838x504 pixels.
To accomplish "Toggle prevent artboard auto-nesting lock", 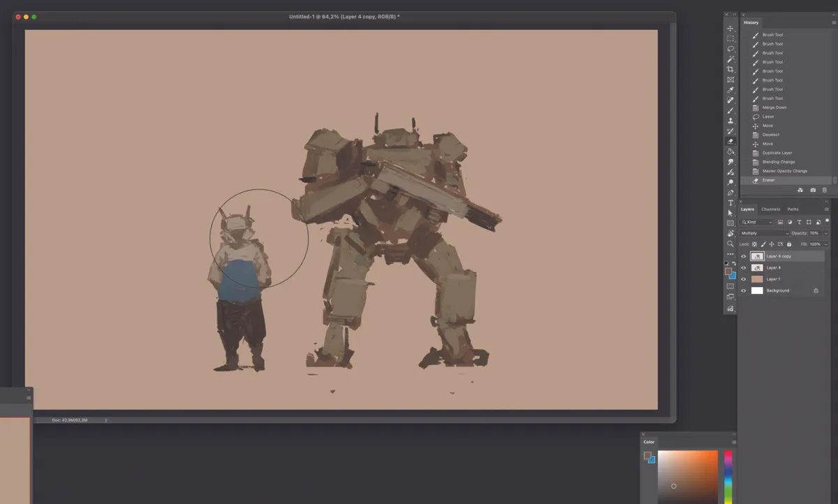I will pos(780,244).
